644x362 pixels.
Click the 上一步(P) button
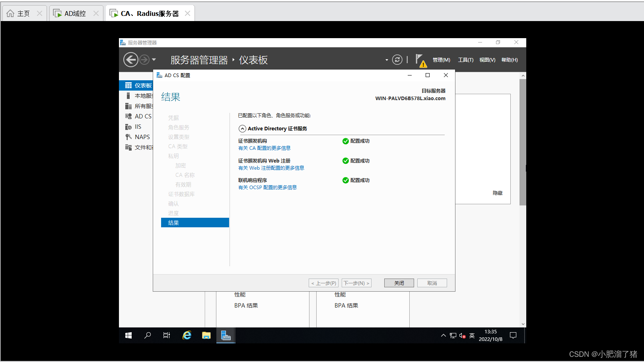[323, 283]
